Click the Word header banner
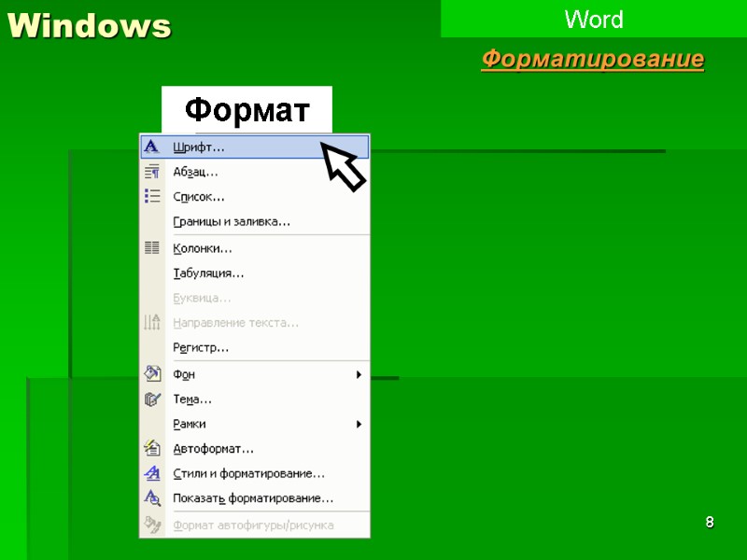747x560 pixels. click(x=594, y=19)
